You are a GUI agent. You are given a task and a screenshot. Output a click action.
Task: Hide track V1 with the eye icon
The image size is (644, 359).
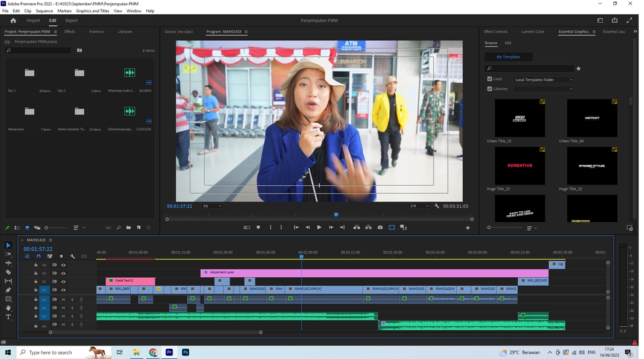pos(63,290)
